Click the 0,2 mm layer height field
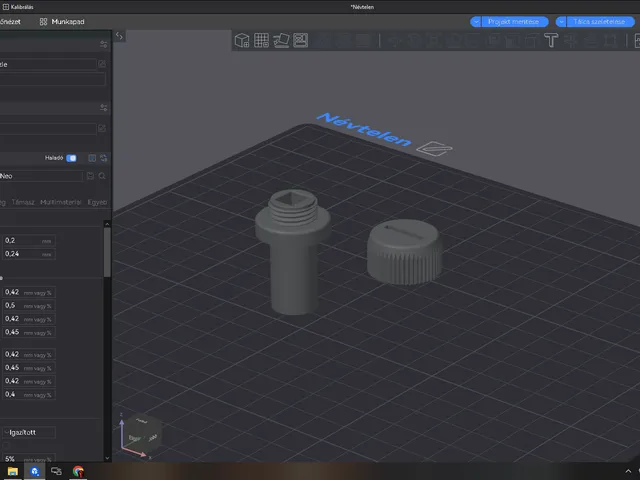 pyautogui.click(x=29, y=240)
